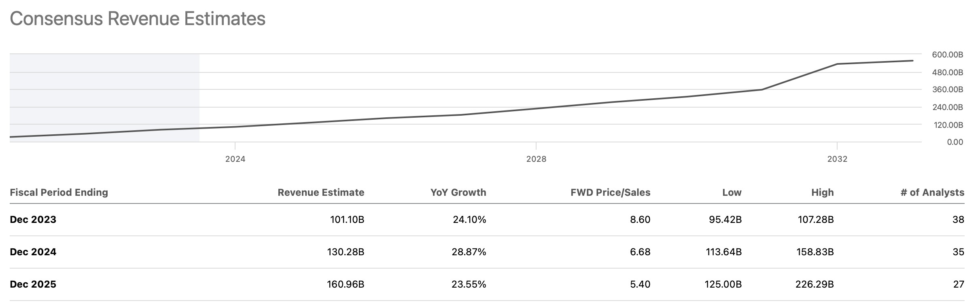Sort by Revenue Estimate column header
The width and height of the screenshot is (980, 305).
321,192
